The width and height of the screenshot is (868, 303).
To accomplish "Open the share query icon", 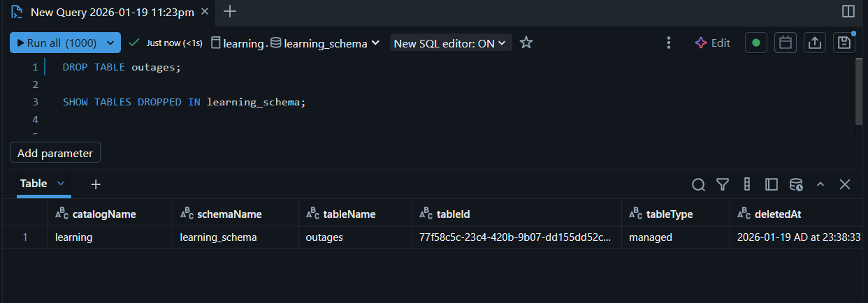I will click(x=814, y=43).
